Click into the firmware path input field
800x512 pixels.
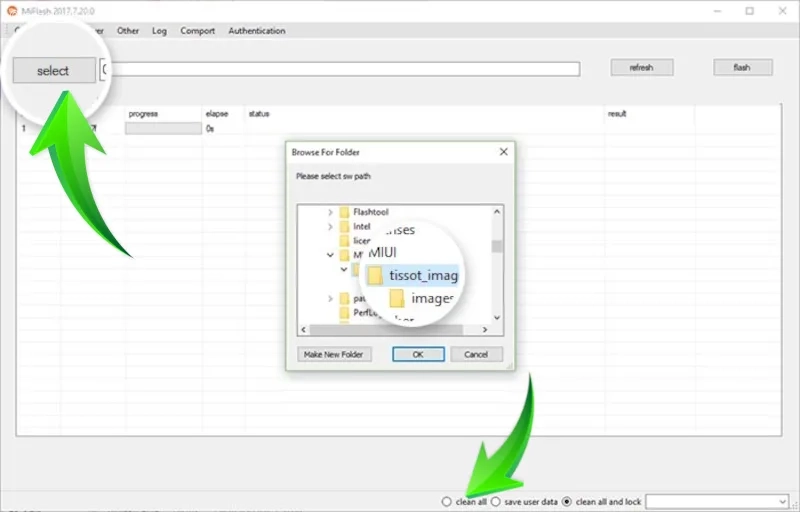click(x=340, y=69)
